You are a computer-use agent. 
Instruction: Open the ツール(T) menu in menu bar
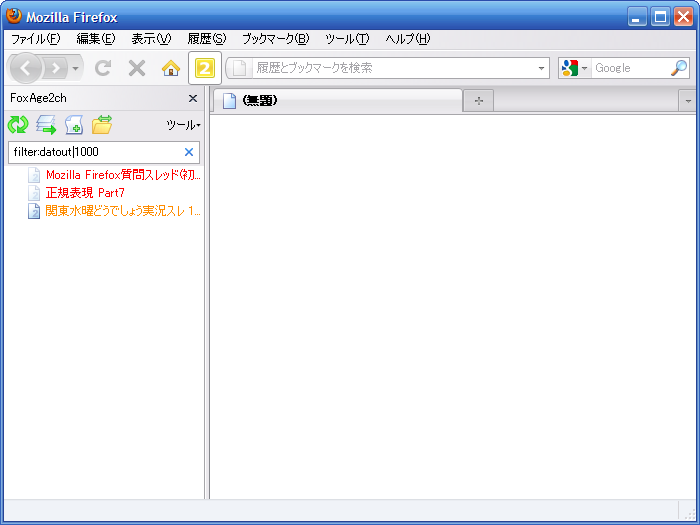347,39
